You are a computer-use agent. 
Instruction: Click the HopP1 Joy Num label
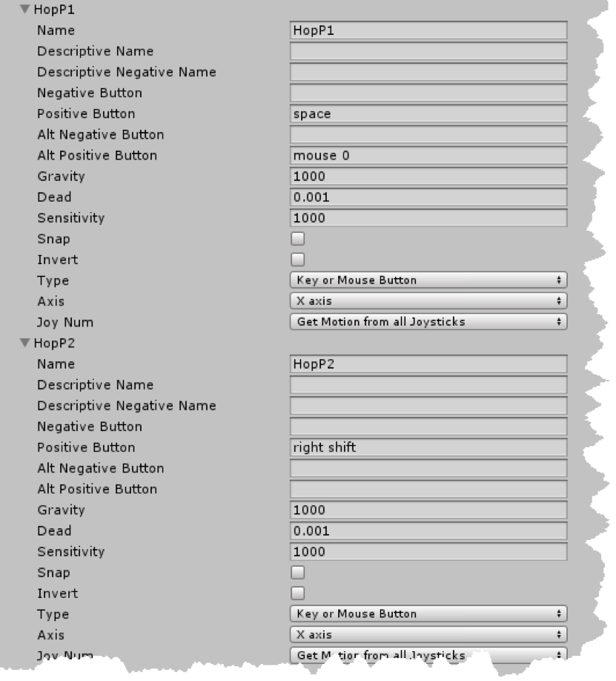click(65, 322)
